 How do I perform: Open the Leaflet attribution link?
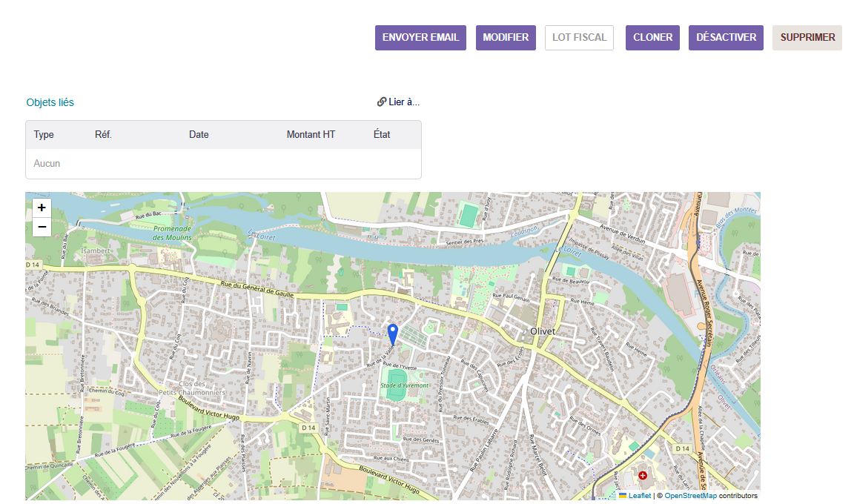640,495
